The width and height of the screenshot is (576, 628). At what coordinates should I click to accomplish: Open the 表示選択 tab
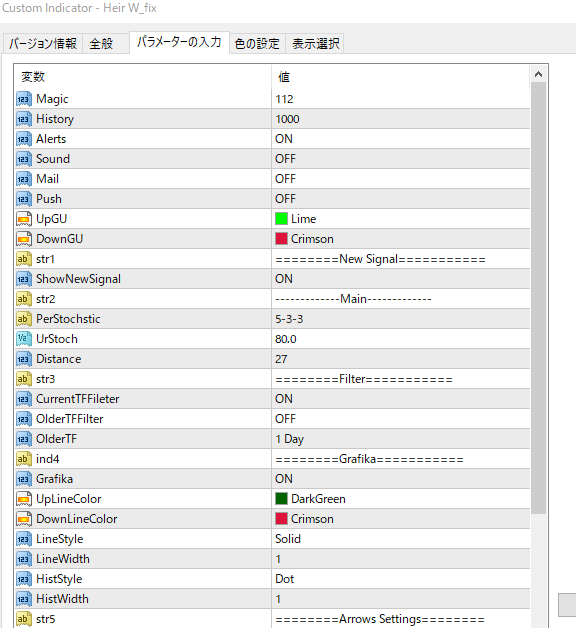click(315, 43)
